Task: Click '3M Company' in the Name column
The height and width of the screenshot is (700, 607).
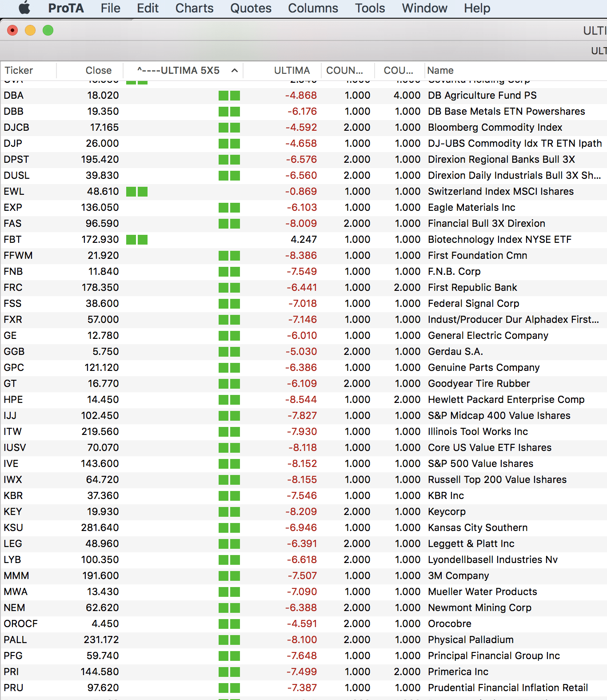Action: coord(458,576)
